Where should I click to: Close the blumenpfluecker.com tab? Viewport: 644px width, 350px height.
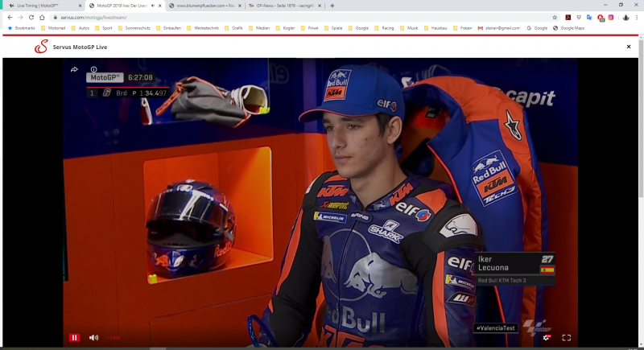coord(240,6)
